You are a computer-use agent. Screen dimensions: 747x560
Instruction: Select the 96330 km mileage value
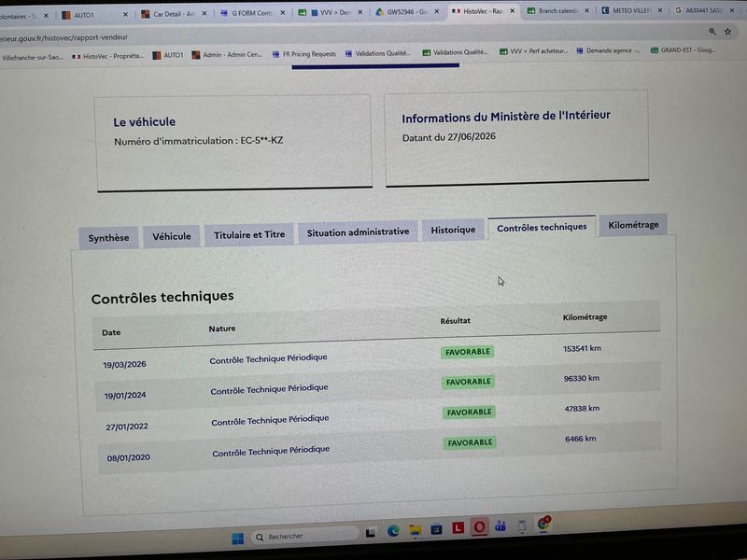[x=581, y=379]
